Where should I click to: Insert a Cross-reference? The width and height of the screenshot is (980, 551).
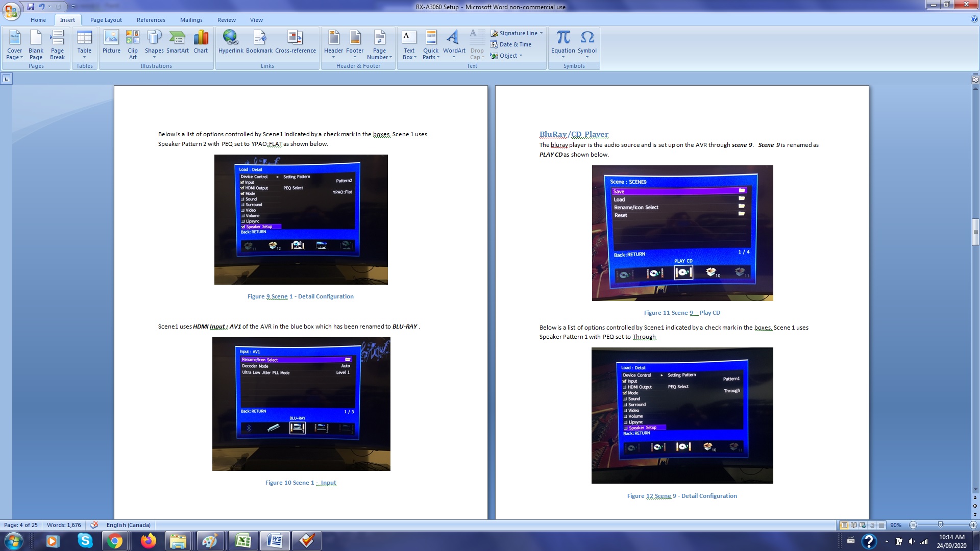point(296,42)
